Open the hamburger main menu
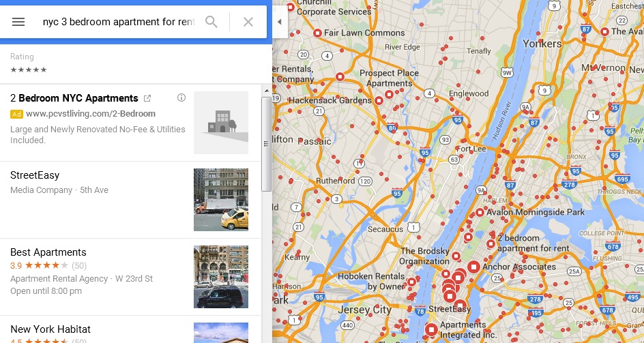644x343 pixels. [18, 22]
